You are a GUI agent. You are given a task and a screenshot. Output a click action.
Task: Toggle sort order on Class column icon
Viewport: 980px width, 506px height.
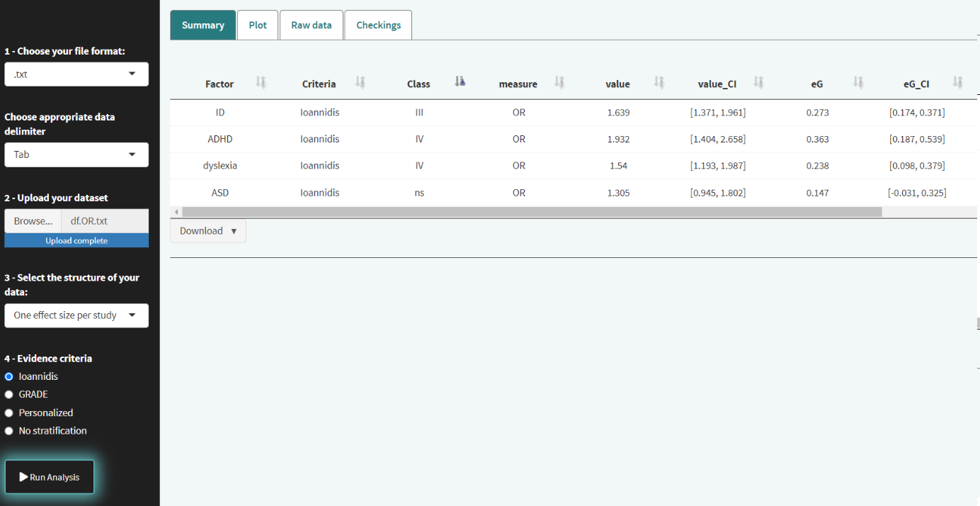pos(460,83)
